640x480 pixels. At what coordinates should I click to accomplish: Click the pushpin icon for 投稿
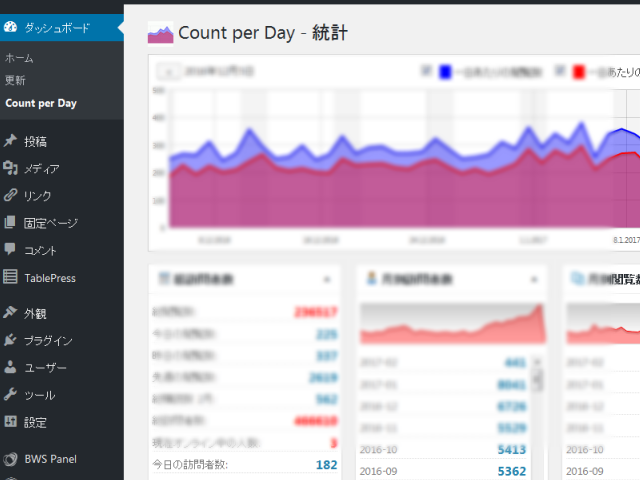[10, 141]
